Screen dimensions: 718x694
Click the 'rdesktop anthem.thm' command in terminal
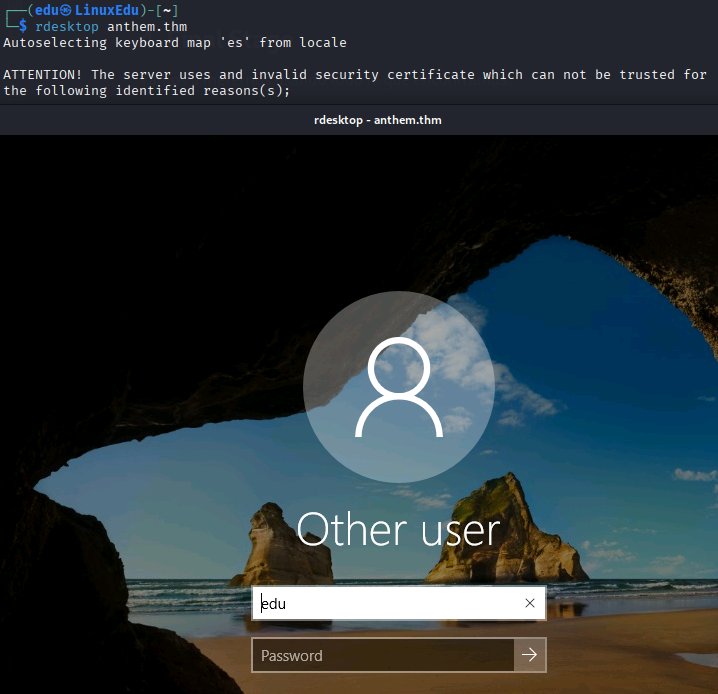111,27
